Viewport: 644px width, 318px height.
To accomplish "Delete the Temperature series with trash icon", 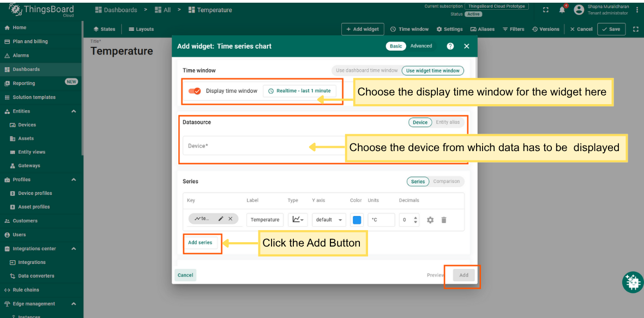I will point(444,220).
